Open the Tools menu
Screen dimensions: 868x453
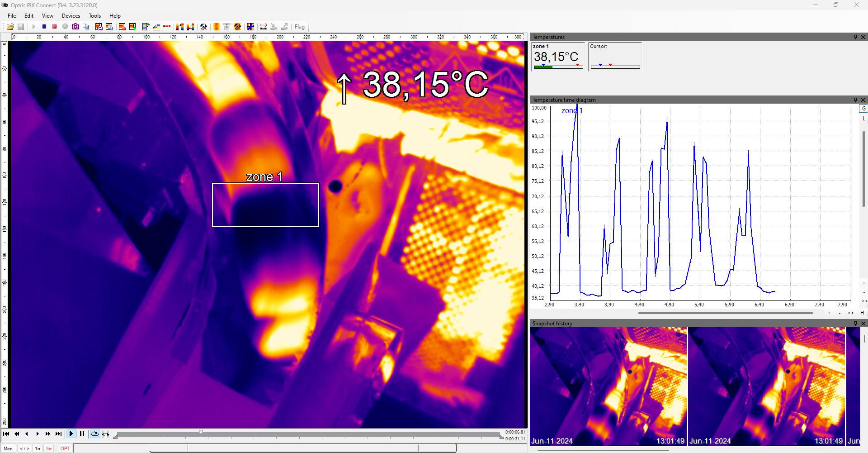tap(94, 15)
